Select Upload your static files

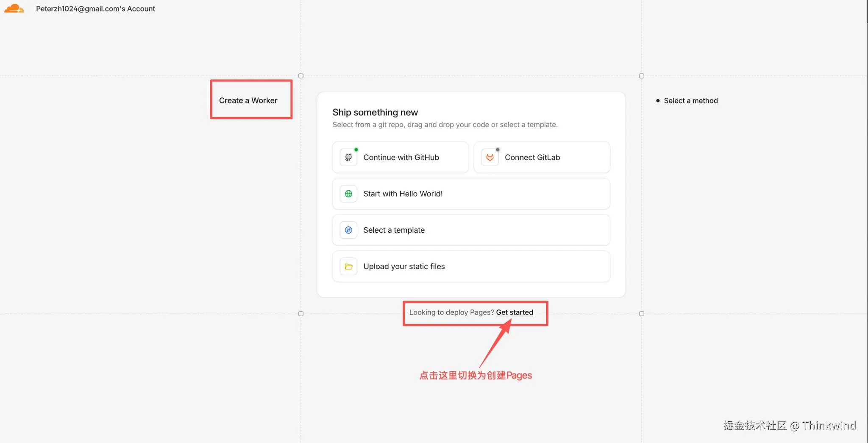(x=471, y=267)
